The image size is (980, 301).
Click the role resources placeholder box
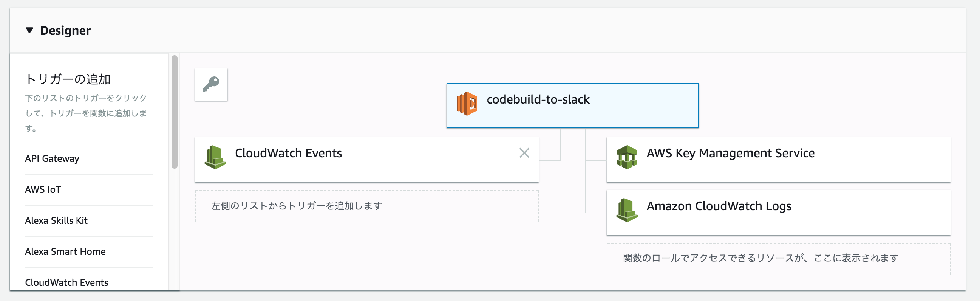tap(778, 259)
